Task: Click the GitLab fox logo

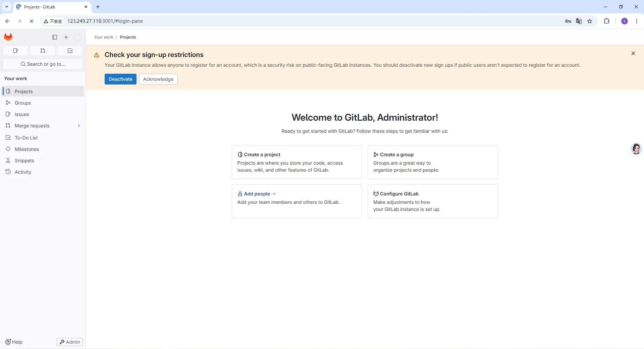Action: coord(8,37)
